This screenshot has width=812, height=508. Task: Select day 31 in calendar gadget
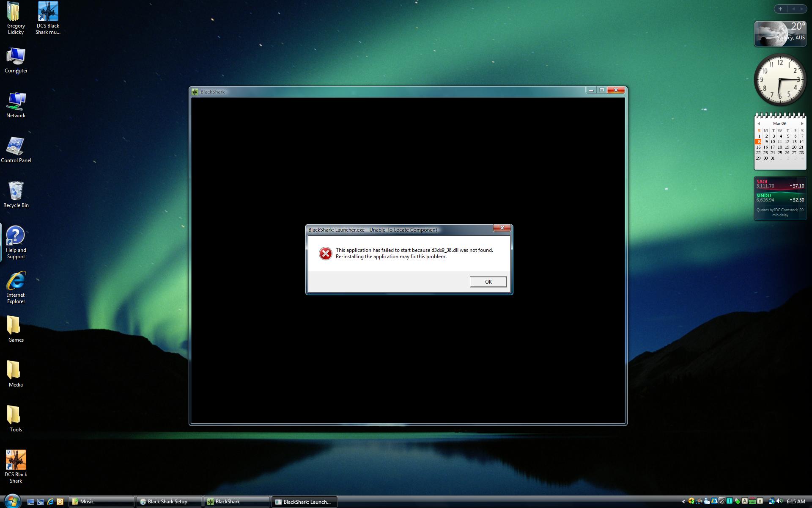point(773,158)
